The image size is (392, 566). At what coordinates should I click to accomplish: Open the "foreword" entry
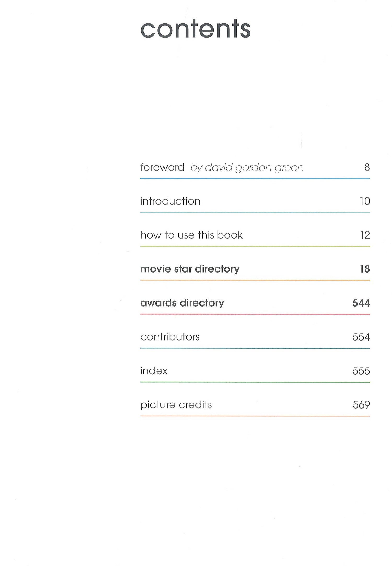(162, 167)
